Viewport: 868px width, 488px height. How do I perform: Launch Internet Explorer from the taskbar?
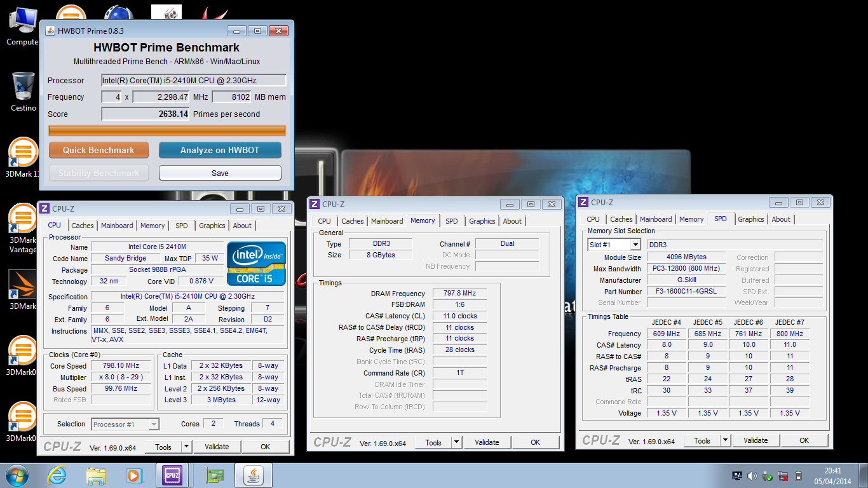pos(57,475)
